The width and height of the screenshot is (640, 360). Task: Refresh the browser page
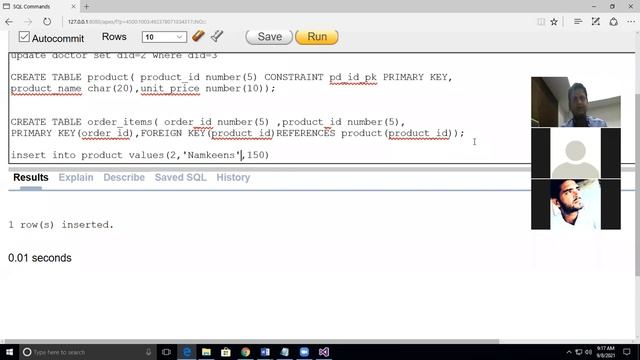pos(47,22)
